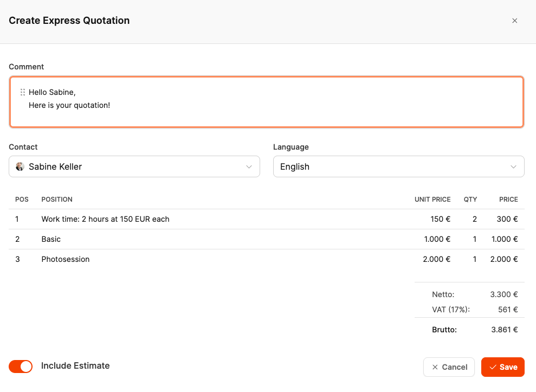
Task: Click the checkmark icon on Save
Action: click(493, 367)
